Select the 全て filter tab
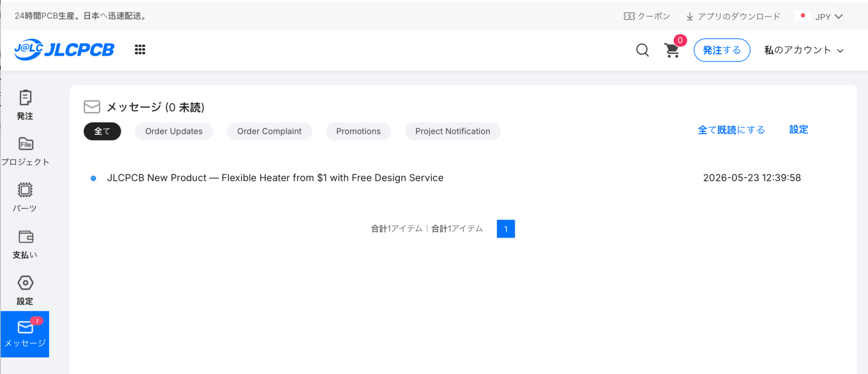Screen dimensions: 868x374 102,131
